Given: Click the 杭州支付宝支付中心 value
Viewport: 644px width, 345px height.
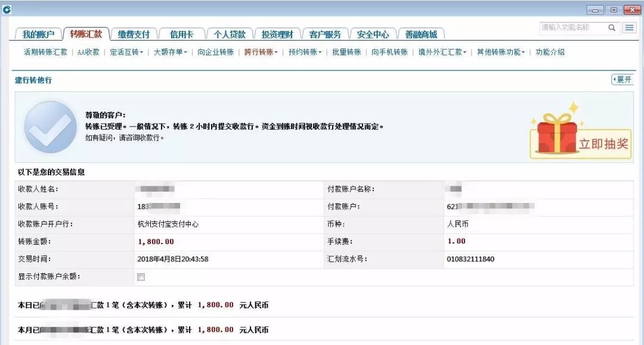Looking at the screenshot, I should pos(168,224).
